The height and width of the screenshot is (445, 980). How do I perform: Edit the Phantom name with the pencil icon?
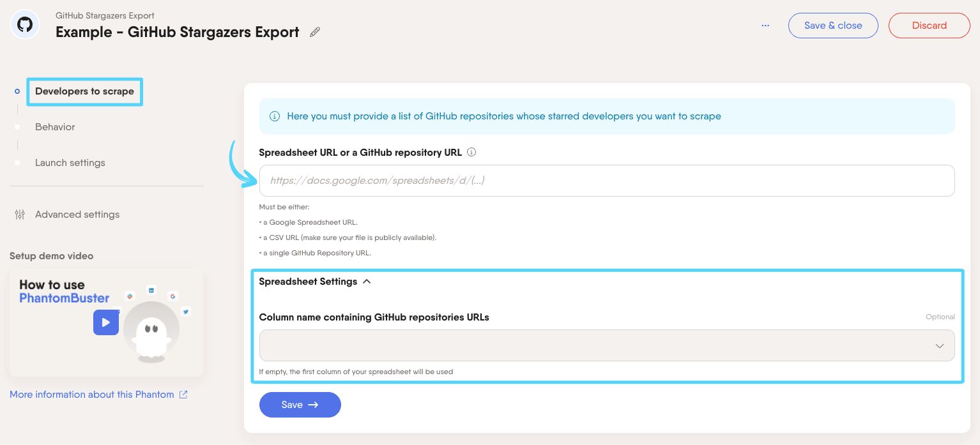tap(315, 32)
